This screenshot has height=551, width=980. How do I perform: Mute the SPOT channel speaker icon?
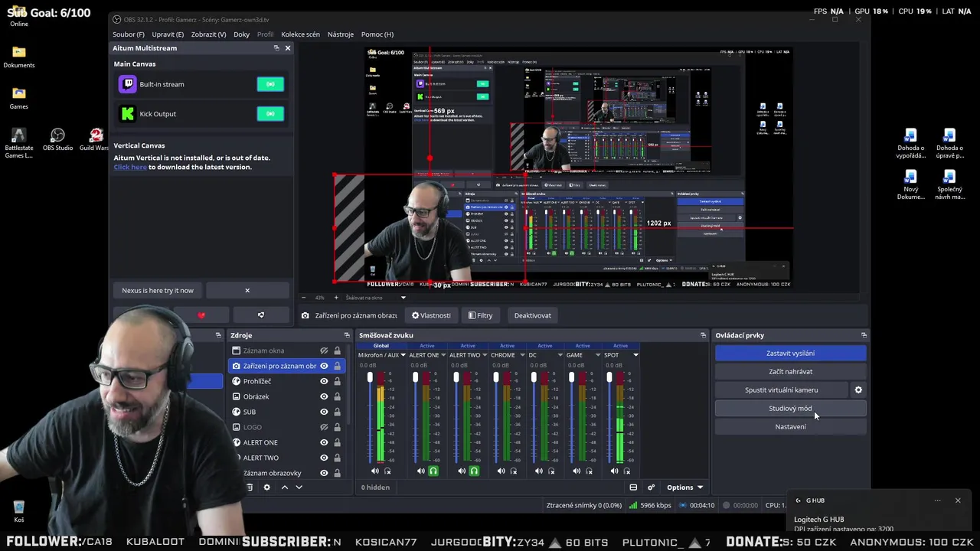tap(614, 471)
